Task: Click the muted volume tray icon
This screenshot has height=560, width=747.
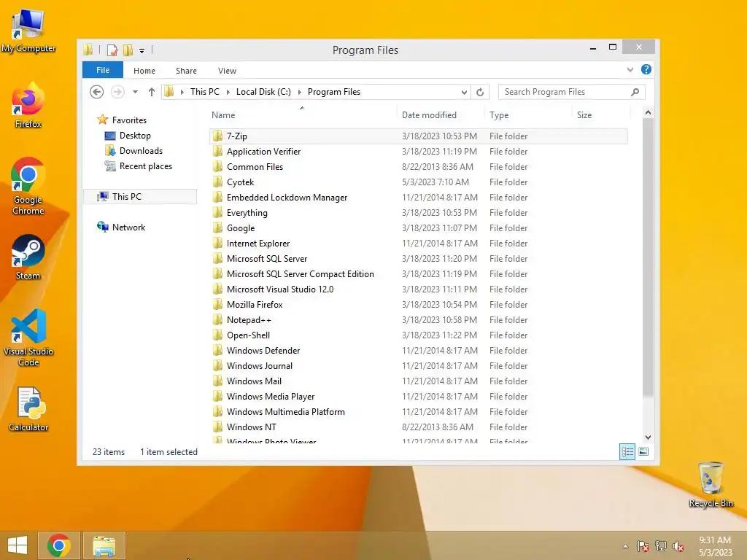Action: 678,546
